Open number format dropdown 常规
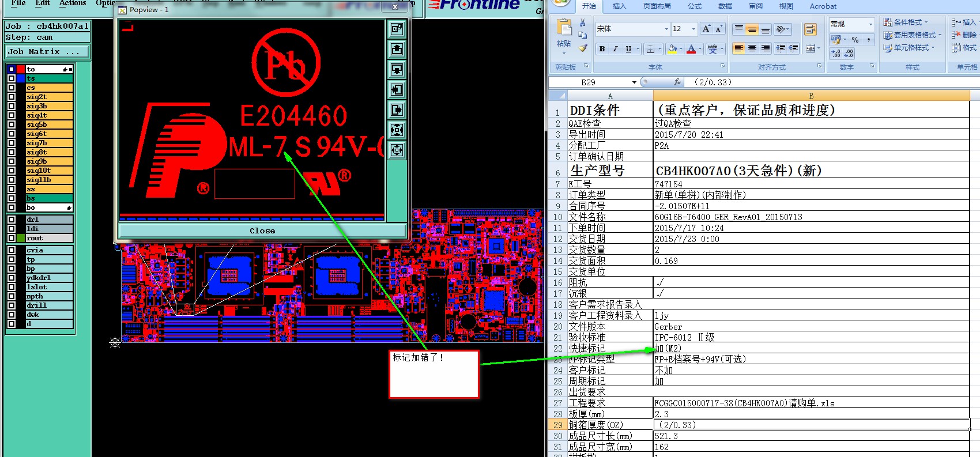Screen dimensions: 980x457 coord(870,24)
